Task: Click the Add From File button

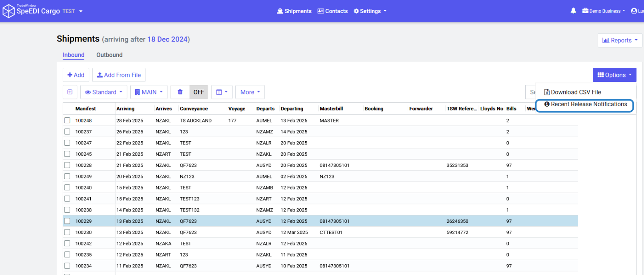Action: pyautogui.click(x=119, y=75)
